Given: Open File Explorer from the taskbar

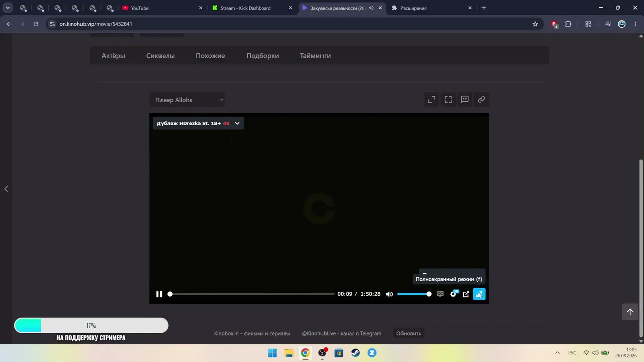Looking at the screenshot, I should tap(289, 353).
